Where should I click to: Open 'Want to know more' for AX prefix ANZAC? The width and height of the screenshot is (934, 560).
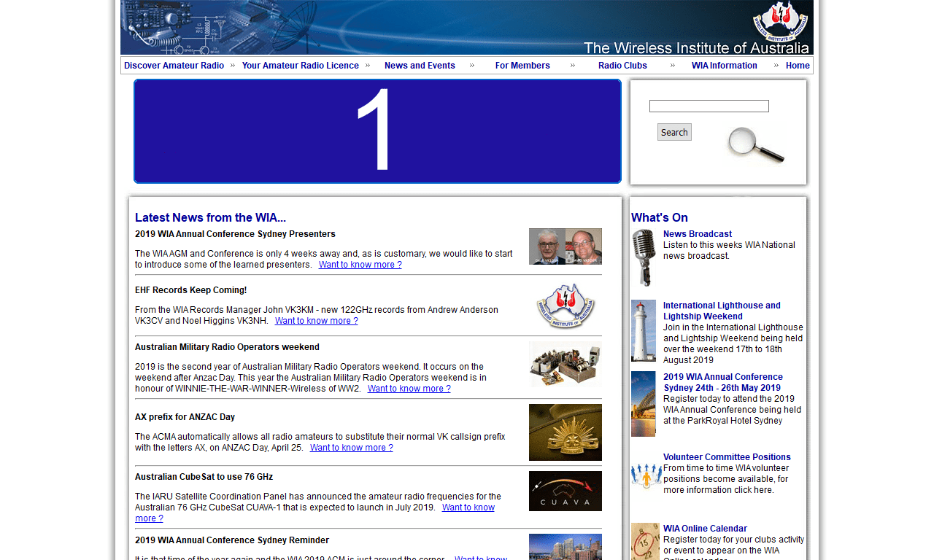(x=352, y=448)
